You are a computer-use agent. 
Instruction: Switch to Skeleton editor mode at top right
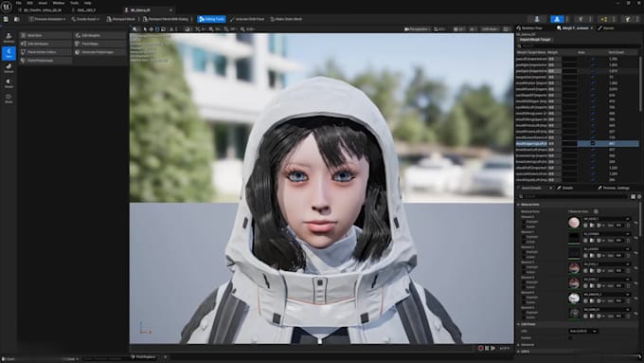pyautogui.click(x=537, y=19)
